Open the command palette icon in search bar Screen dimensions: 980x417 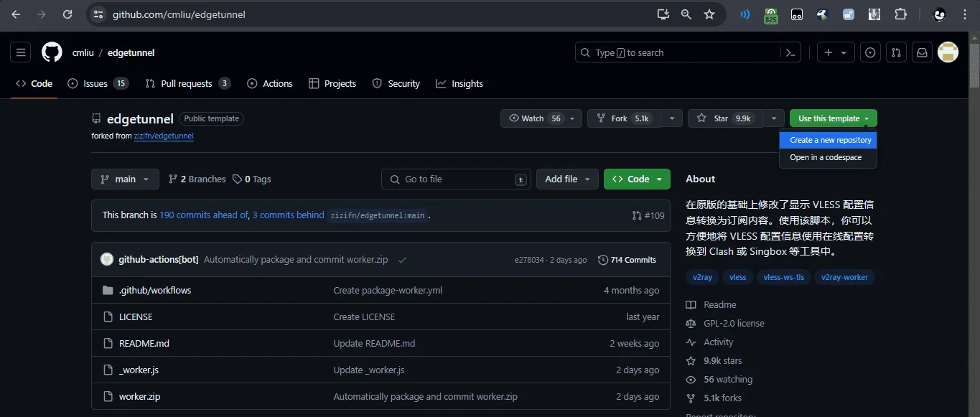coord(790,52)
